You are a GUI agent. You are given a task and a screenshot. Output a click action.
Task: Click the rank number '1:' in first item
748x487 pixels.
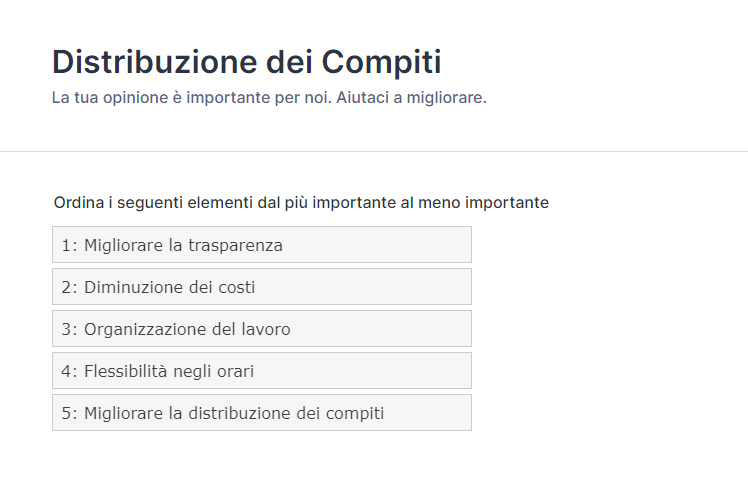(x=69, y=245)
